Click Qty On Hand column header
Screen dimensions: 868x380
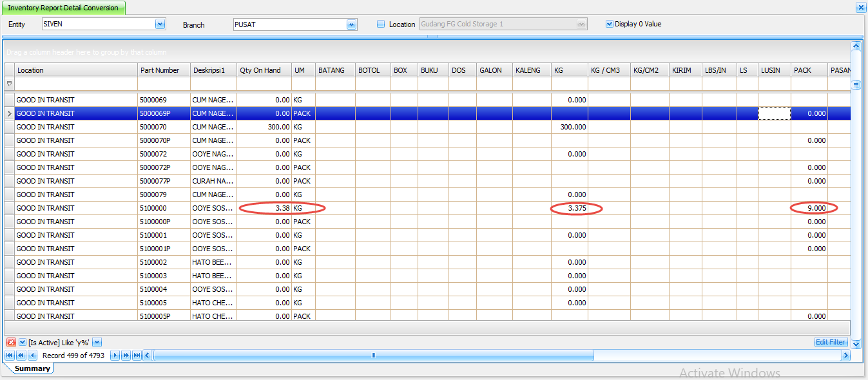point(264,70)
